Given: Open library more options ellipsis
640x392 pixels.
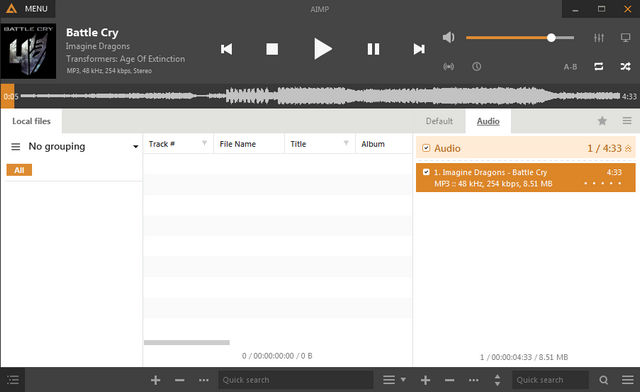Looking at the screenshot, I should point(204,380).
